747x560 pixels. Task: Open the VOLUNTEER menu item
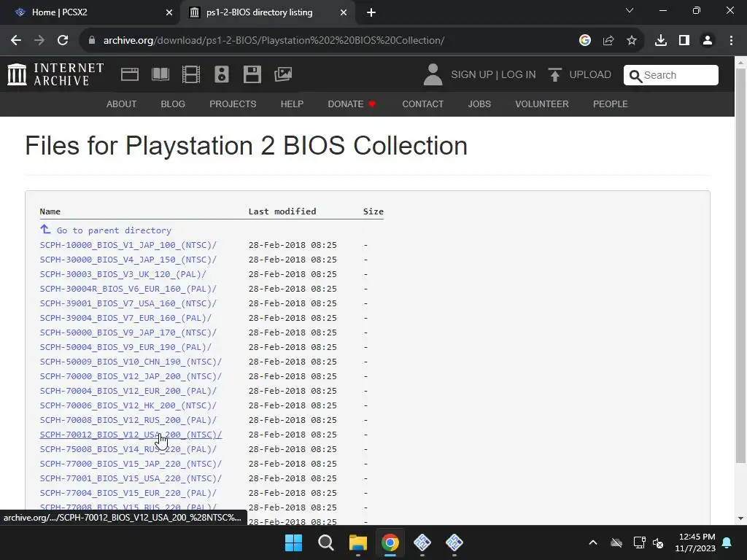click(x=542, y=104)
